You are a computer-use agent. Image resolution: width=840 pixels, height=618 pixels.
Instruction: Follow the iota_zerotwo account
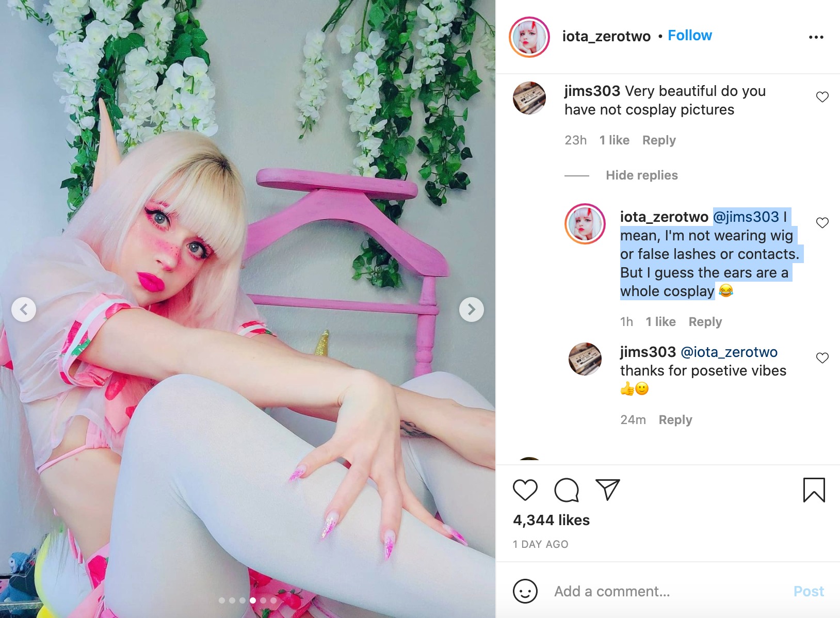[x=690, y=36]
